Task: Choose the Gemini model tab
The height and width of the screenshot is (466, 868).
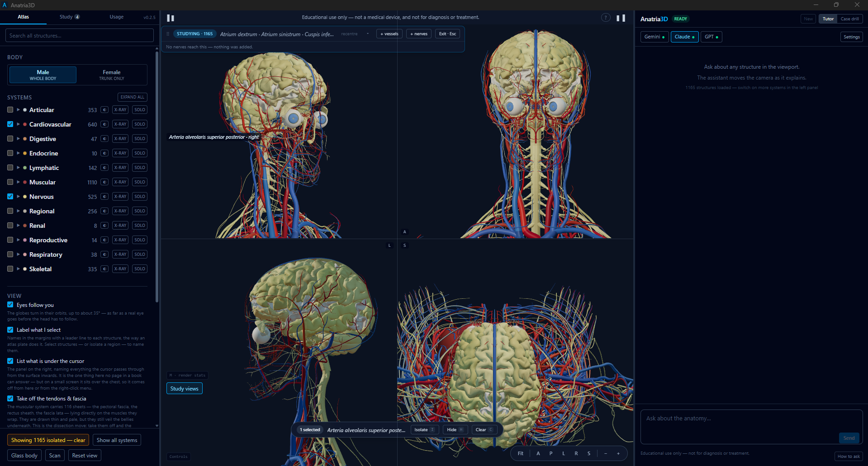Action: [x=655, y=37]
